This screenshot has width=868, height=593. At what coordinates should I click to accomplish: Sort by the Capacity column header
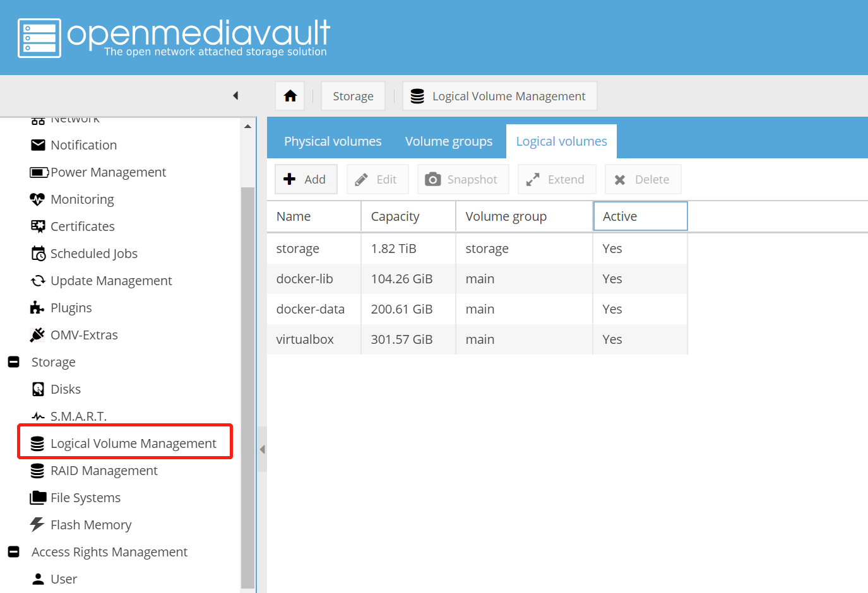click(x=408, y=216)
